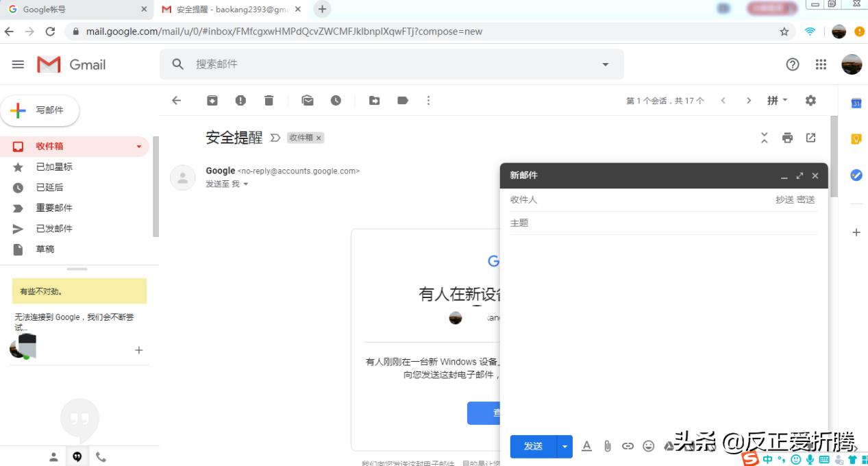Open the more actions menu in the toolbar
This screenshot has height=466, width=868.
428,100
